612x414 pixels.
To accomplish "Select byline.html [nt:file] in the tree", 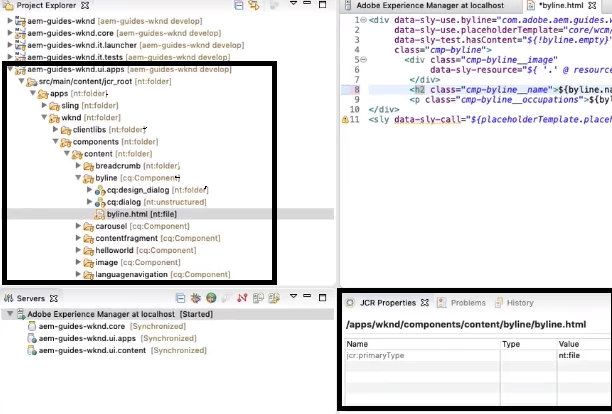I will click(x=142, y=214).
